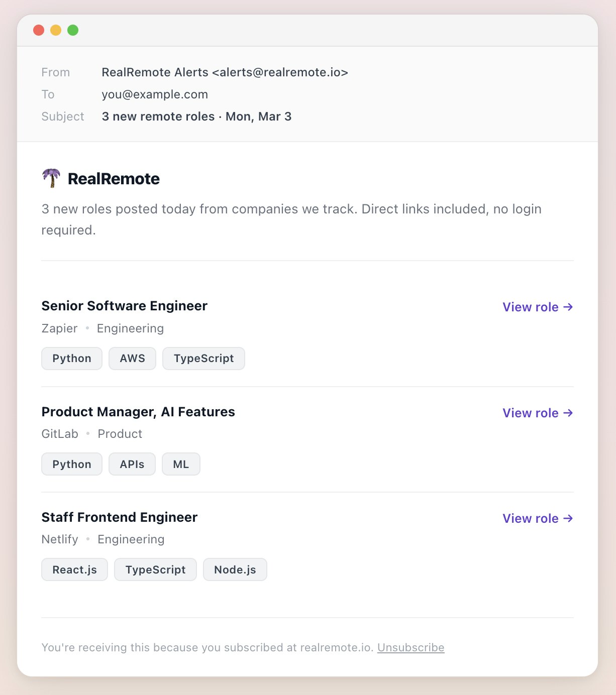
Task: Open View role link for Product Manager
Action: (x=538, y=413)
